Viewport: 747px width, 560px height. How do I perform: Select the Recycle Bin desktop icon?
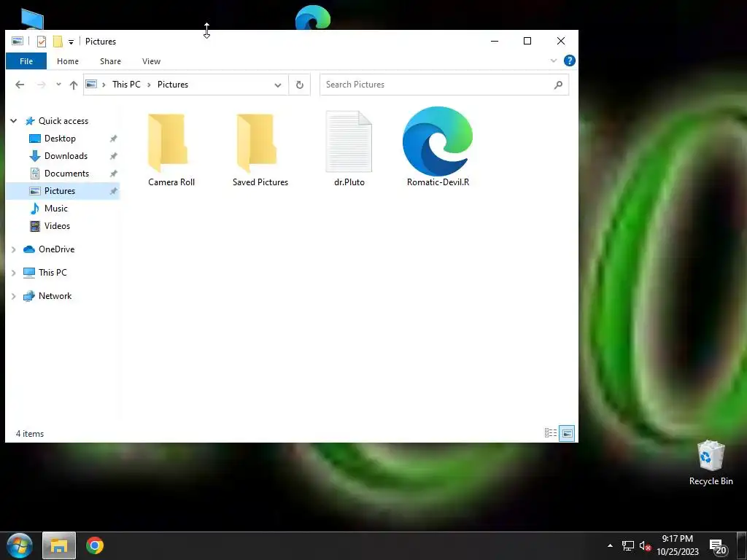coord(711,463)
